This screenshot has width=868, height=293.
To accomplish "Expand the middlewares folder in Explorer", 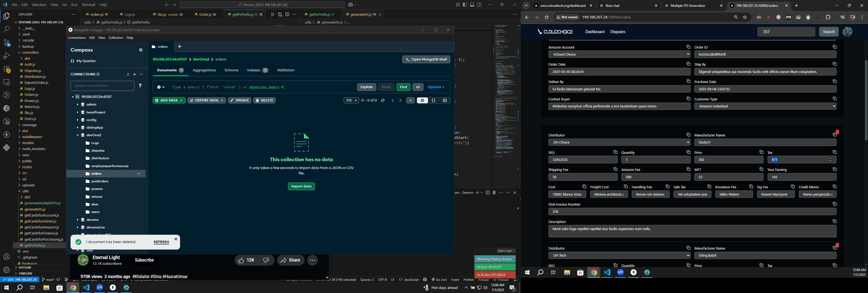I will (x=32, y=137).
